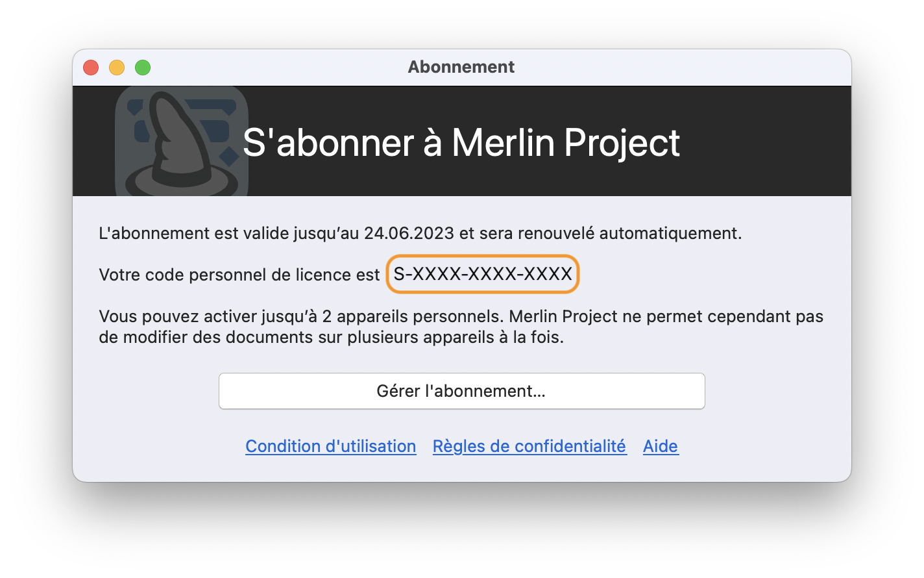Viewport: 924px width, 578px height.
Task: Click the orange outline around the license code
Action: tap(482, 257)
